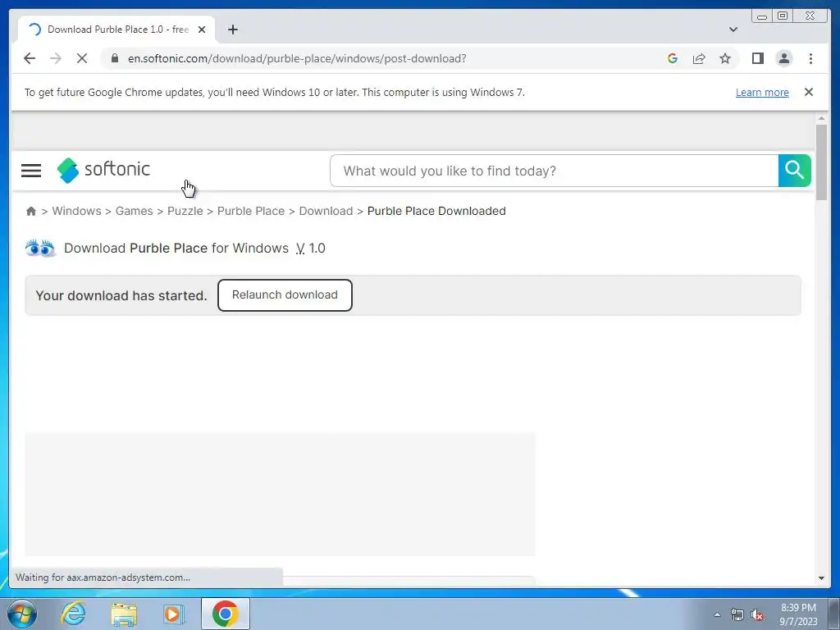Open muted volume tray icon

tap(757, 615)
